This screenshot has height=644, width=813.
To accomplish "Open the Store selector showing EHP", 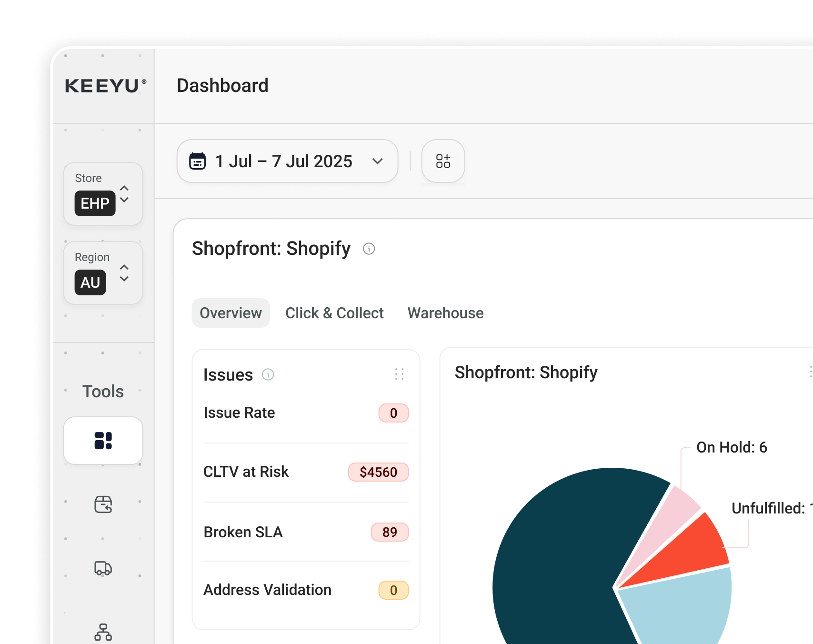I will point(103,194).
